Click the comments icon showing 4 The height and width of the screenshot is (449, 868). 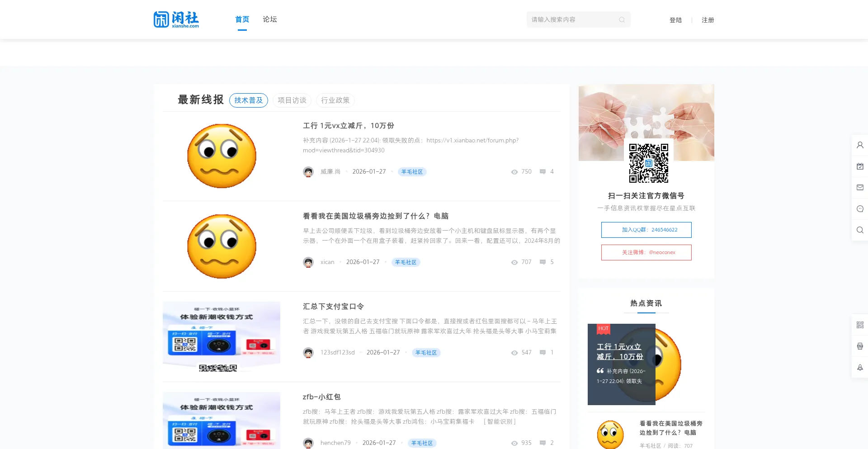[542, 172]
